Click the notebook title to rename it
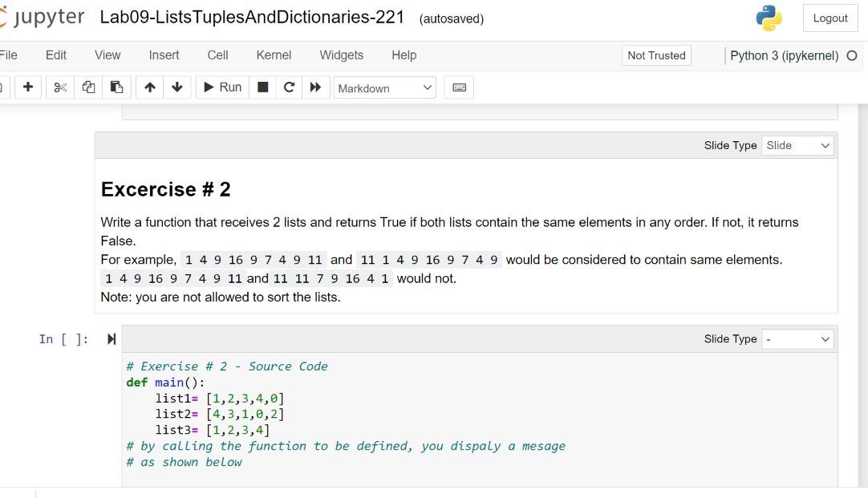This screenshot has width=868, height=498. pyautogui.click(x=252, y=18)
